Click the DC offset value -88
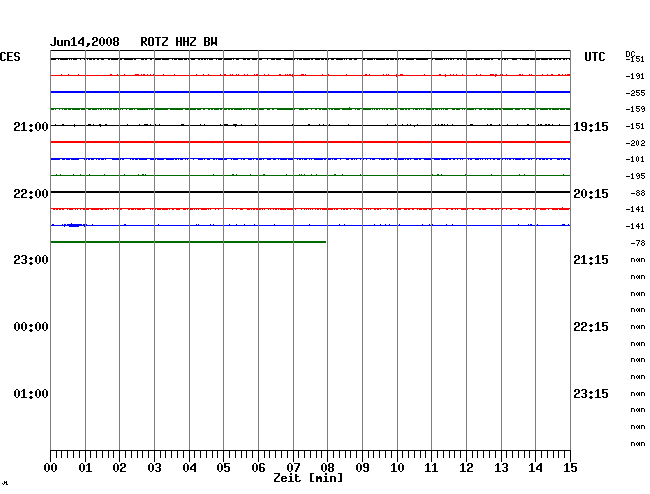The width and height of the screenshot is (650, 494). [x=638, y=193]
